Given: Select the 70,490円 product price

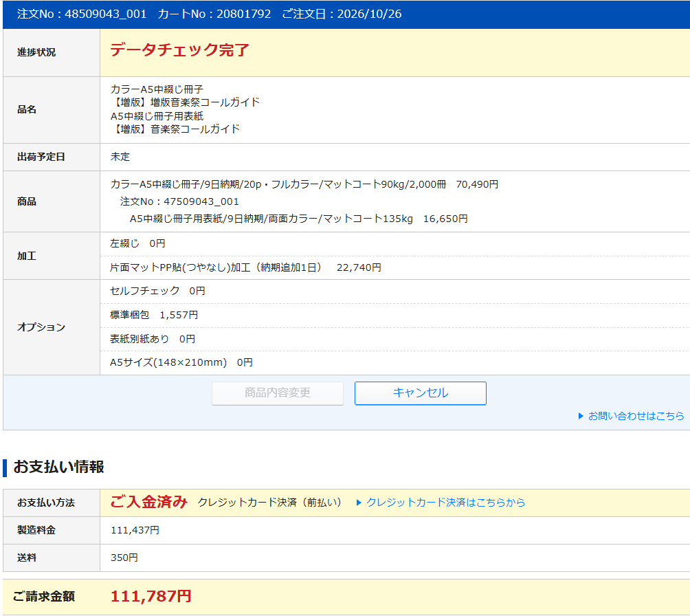Looking at the screenshot, I should [x=477, y=184].
